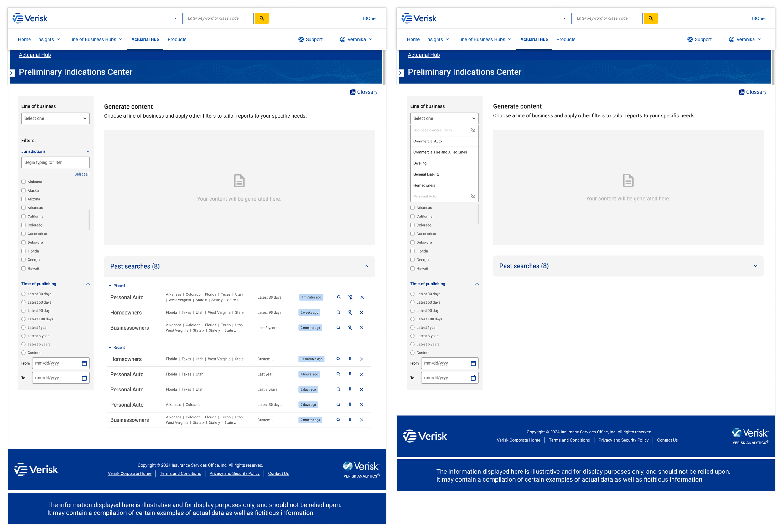Remove the search from 7 days ago
The image size is (783, 532).
(361, 405)
